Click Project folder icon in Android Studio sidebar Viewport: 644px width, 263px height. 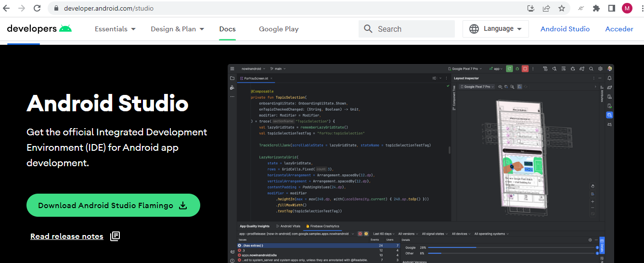pyautogui.click(x=232, y=78)
